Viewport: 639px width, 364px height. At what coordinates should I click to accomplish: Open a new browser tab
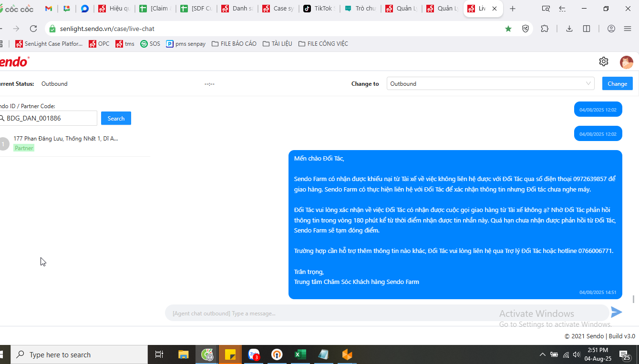point(513,9)
